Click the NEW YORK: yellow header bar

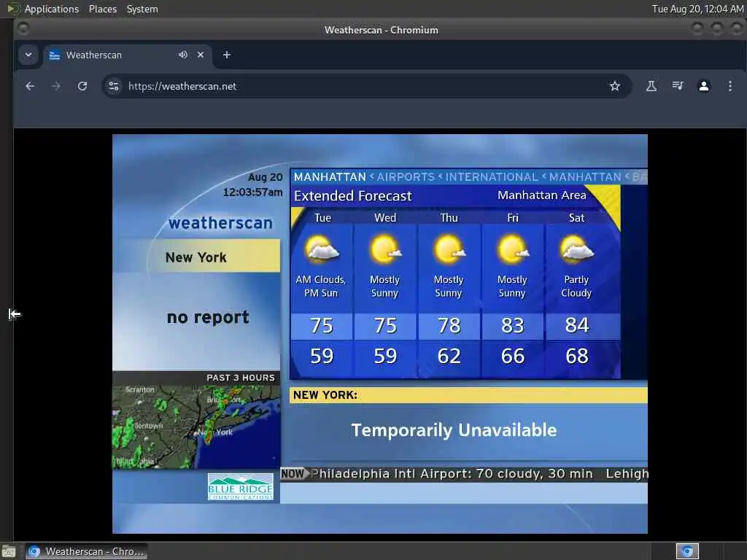click(468, 394)
